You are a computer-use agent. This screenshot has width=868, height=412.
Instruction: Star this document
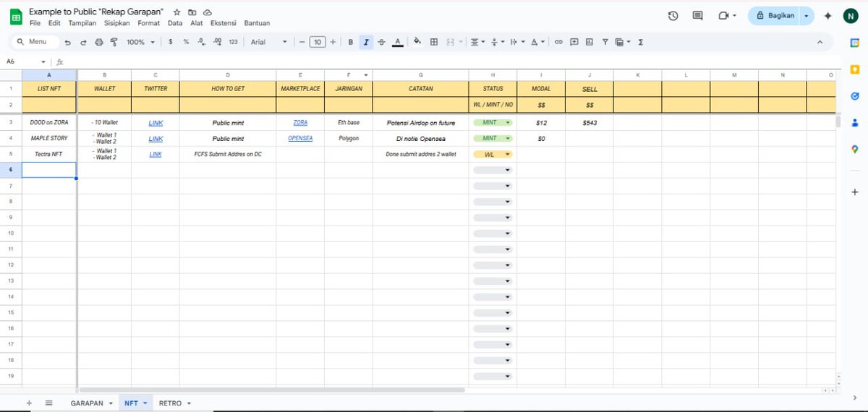[x=177, y=13]
